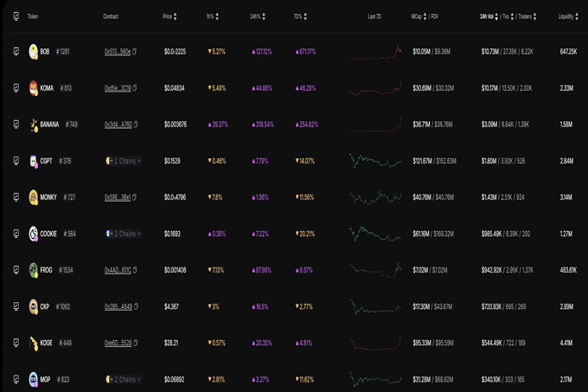Open the KOMA contract address link
The width and height of the screenshot is (588, 392).
117,88
